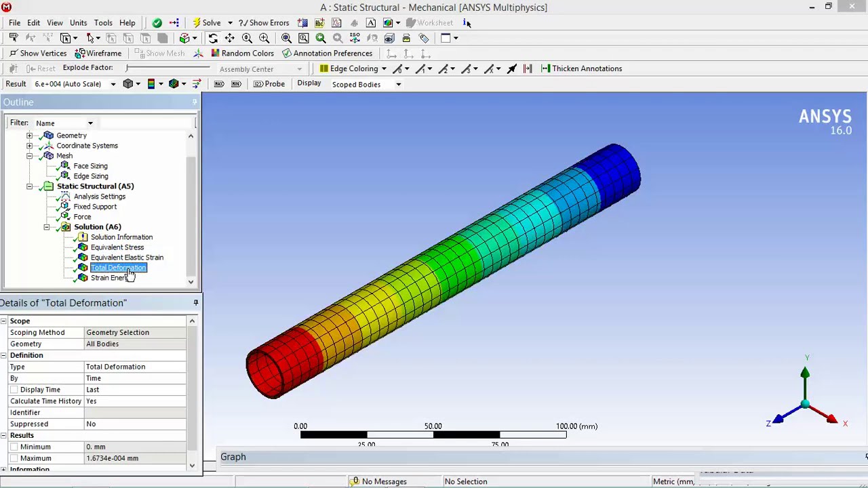Toggle the Wireframe display icon
Viewport: 868px width, 488px height.
98,53
